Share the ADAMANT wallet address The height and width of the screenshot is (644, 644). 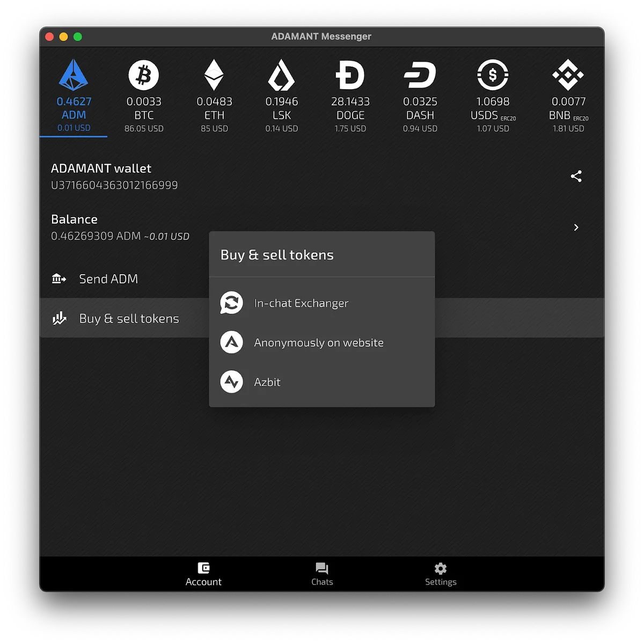pos(576,176)
